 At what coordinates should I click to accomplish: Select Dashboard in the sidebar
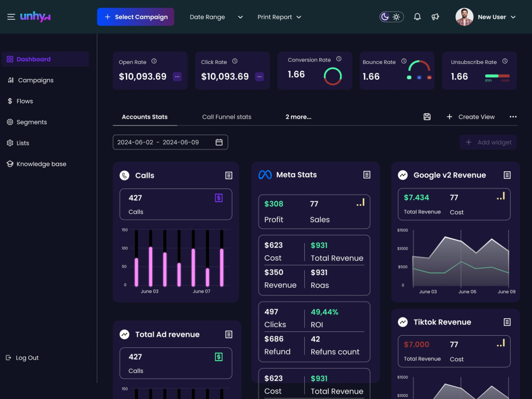[45, 59]
